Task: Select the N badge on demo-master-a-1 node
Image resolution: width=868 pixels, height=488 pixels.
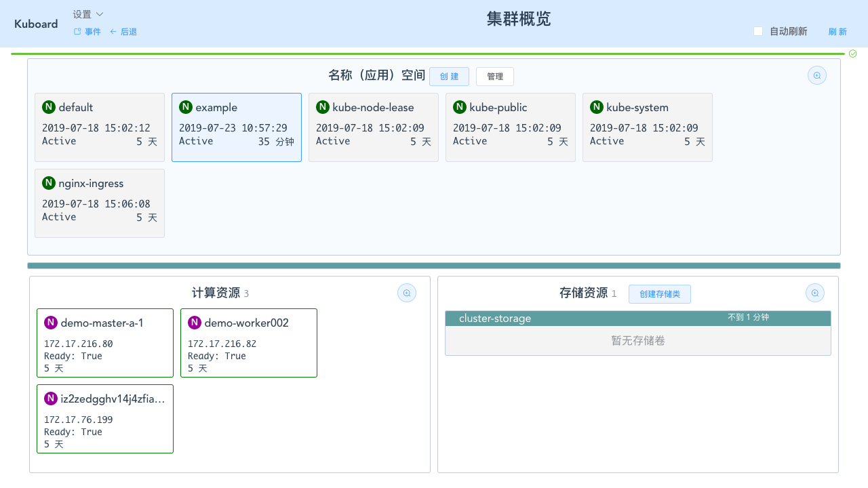Action: pos(50,323)
